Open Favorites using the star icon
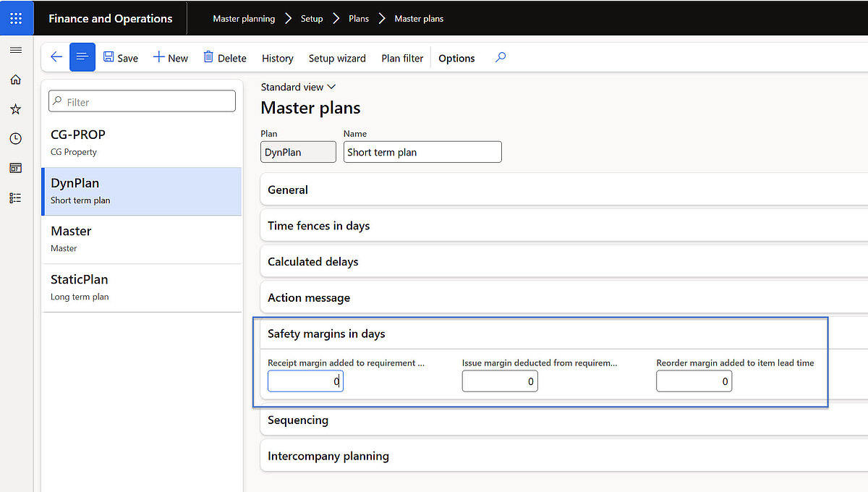This screenshot has width=868, height=492. click(x=16, y=109)
